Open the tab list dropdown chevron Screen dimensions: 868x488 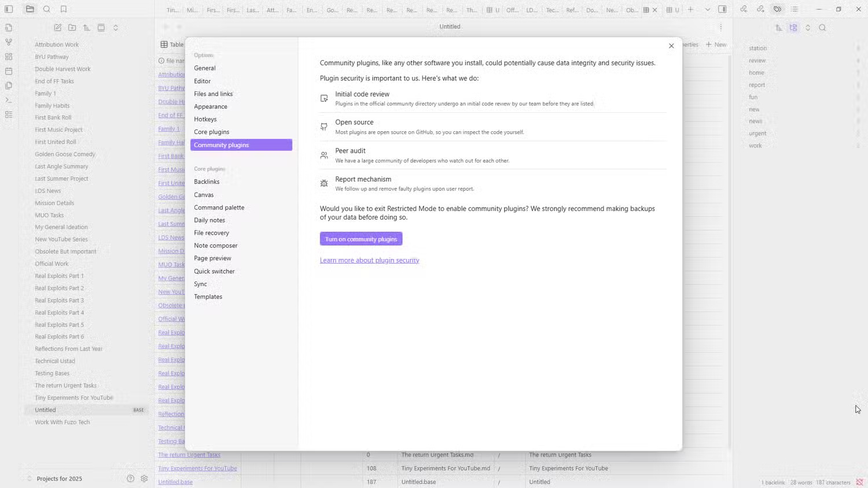pyautogui.click(x=707, y=9)
